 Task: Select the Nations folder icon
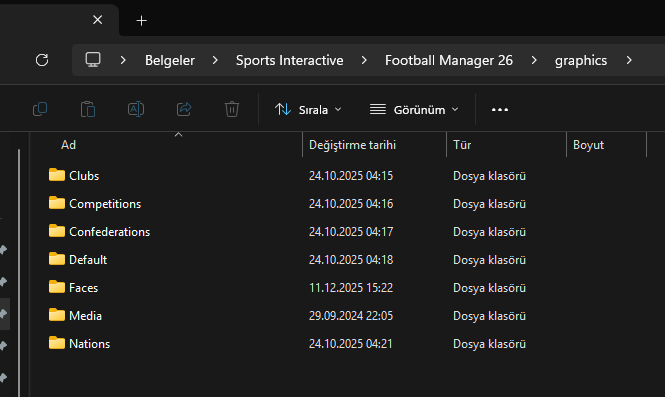pyautogui.click(x=57, y=343)
